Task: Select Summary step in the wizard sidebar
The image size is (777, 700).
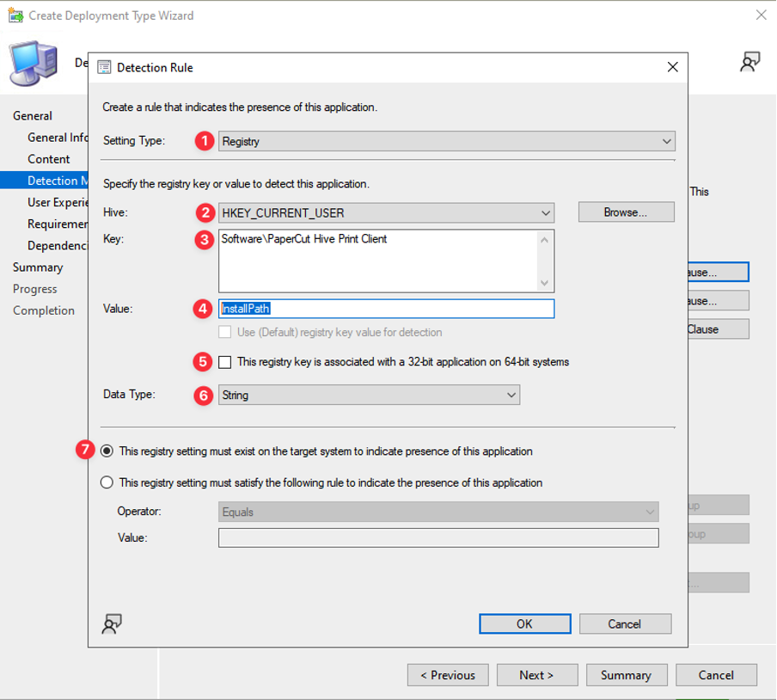Action: [x=38, y=267]
